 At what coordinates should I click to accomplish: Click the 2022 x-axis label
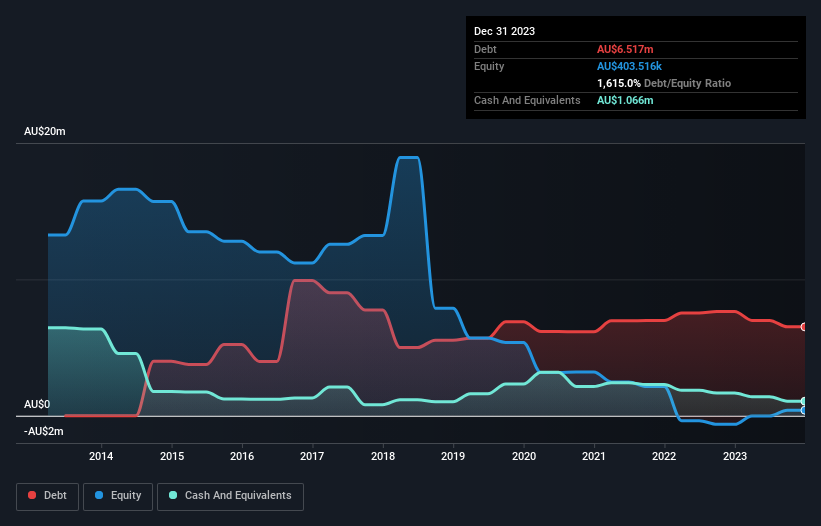[x=664, y=456]
